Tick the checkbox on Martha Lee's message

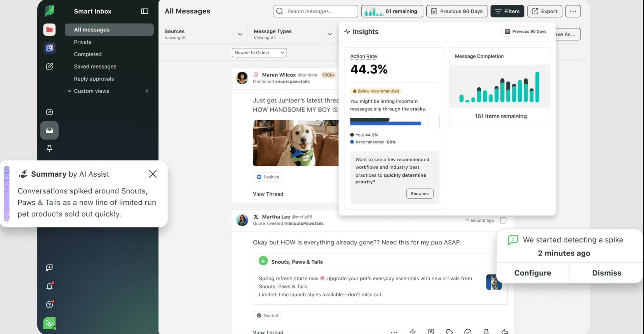[503, 220]
